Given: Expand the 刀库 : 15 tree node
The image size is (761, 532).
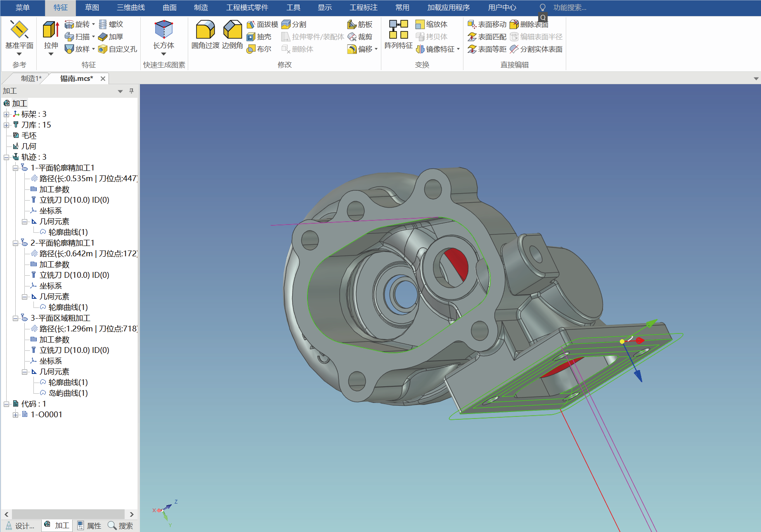Looking at the screenshot, I should coord(7,125).
